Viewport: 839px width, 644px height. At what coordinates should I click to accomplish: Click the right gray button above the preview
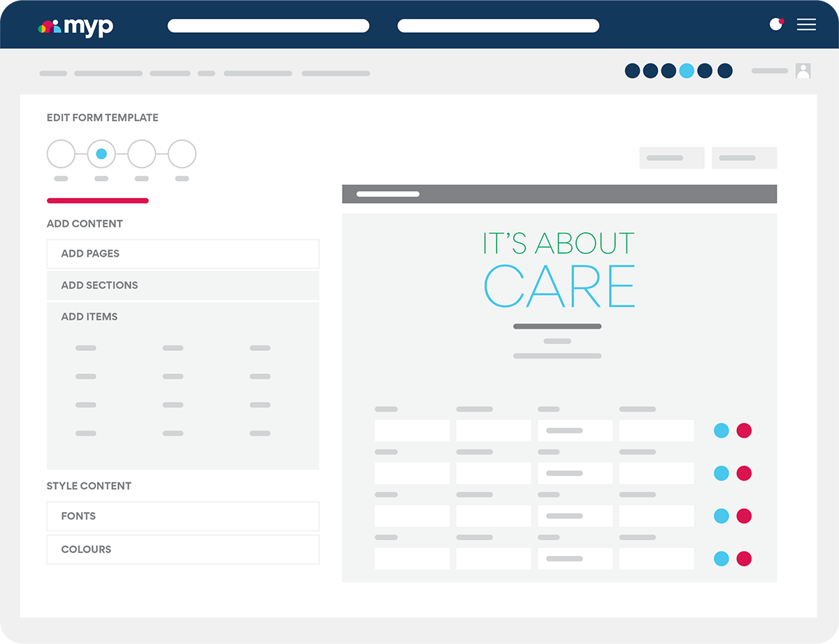(x=744, y=157)
